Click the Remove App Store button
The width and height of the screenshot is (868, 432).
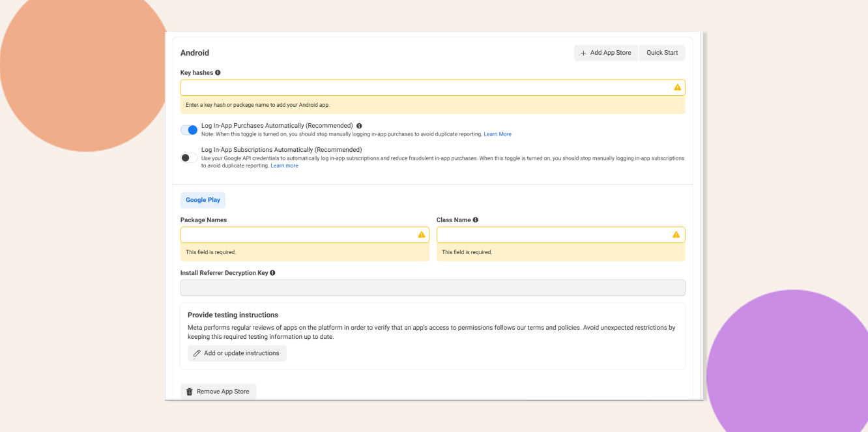[x=218, y=392]
